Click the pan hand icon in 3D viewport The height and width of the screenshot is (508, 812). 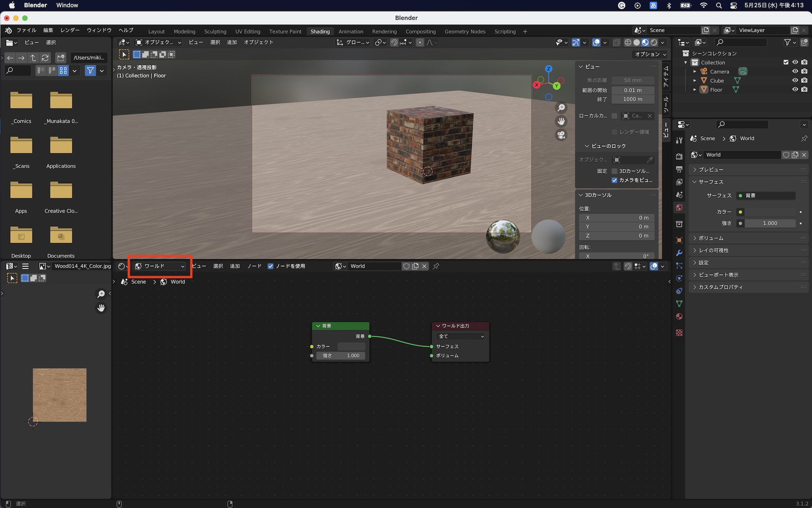click(561, 121)
